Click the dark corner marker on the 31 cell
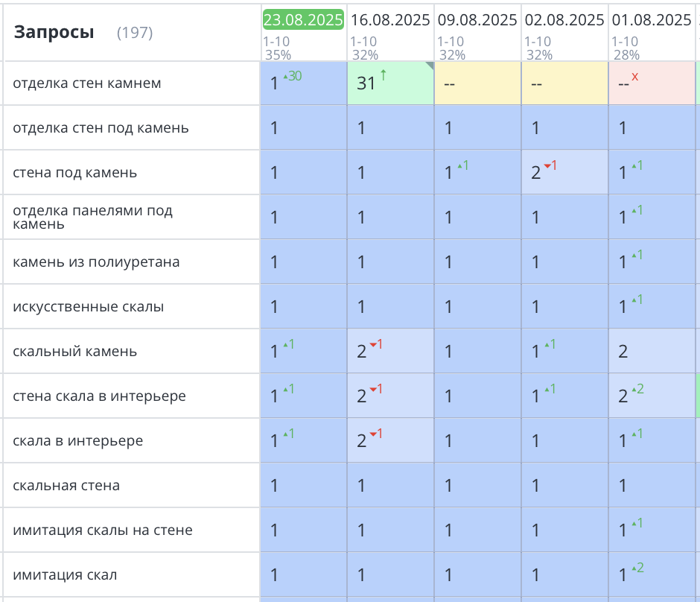700x602 pixels. tap(427, 66)
